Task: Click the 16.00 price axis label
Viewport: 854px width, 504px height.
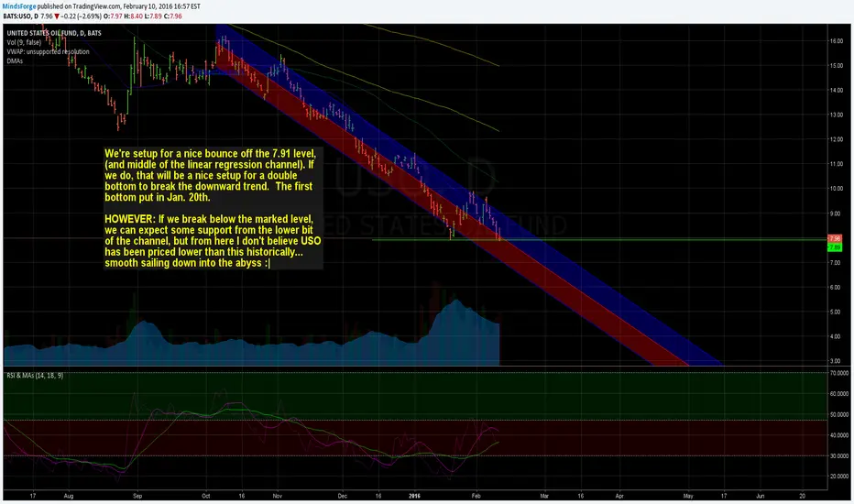Action: tap(836, 41)
